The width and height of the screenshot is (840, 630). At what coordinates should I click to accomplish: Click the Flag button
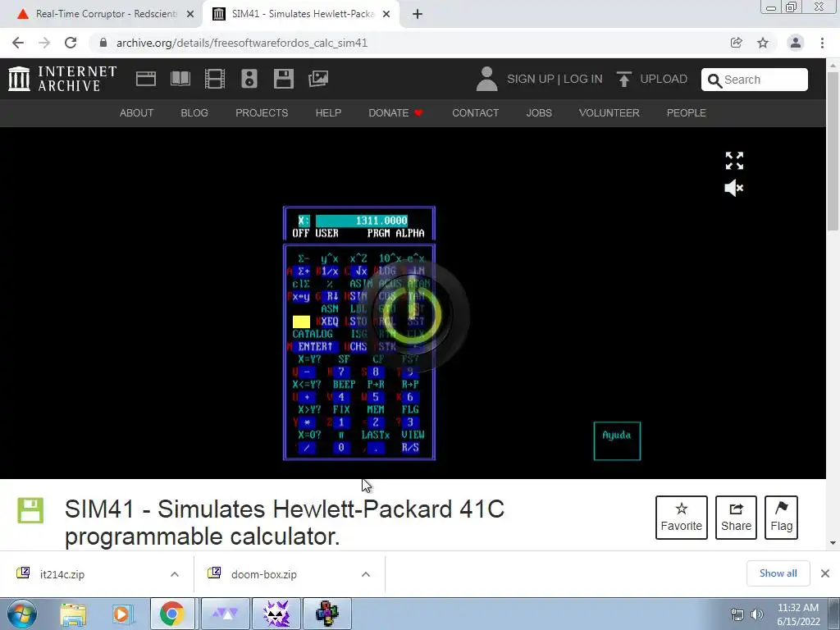coord(781,517)
